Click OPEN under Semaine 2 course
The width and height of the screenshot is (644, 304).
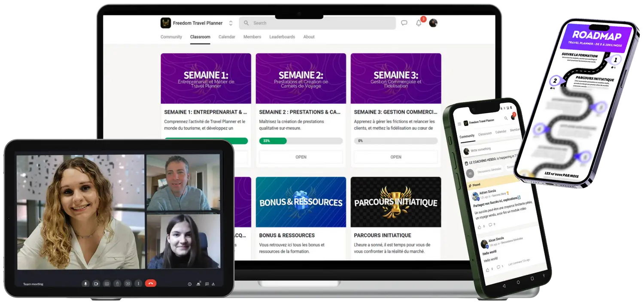[301, 157]
